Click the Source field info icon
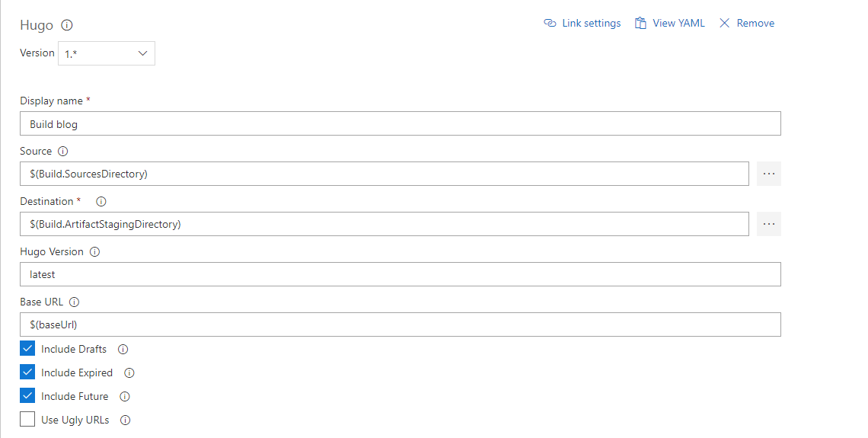868x438 pixels. tap(63, 152)
